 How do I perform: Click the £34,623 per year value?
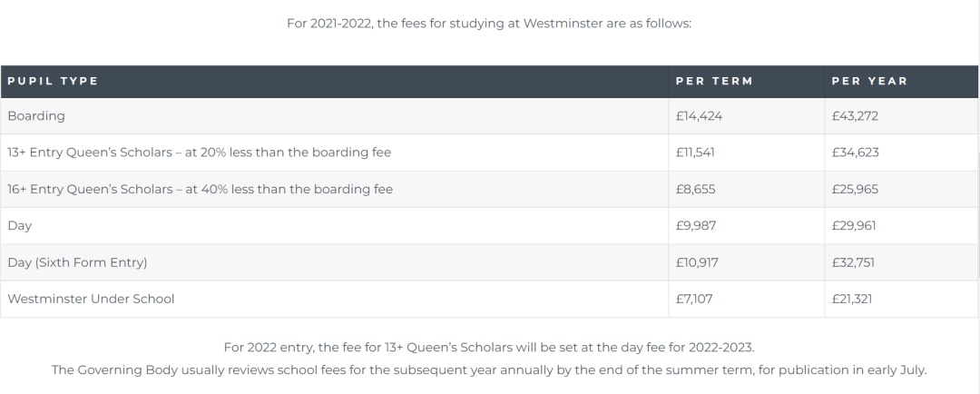click(x=855, y=153)
